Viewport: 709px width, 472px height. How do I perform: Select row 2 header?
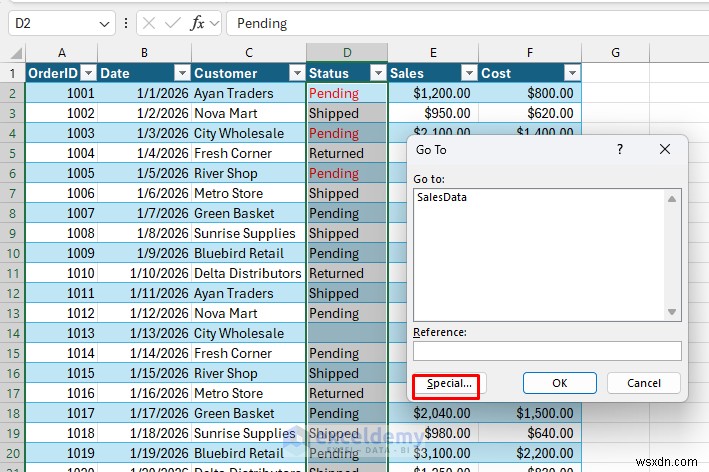click(x=13, y=93)
